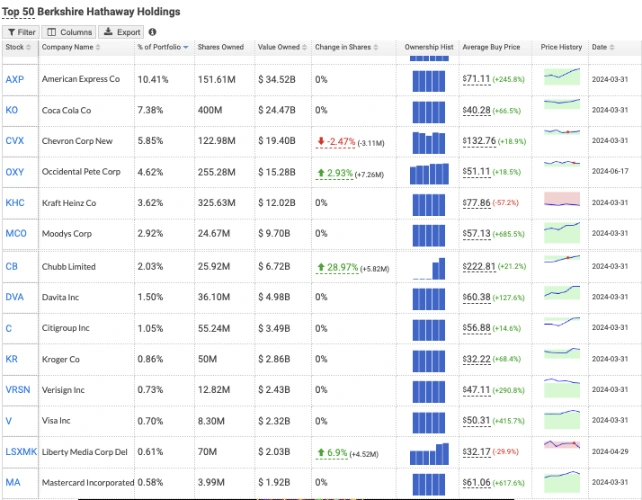Open VRSN ticker link
The height and width of the screenshot is (500, 642).
(x=18, y=390)
